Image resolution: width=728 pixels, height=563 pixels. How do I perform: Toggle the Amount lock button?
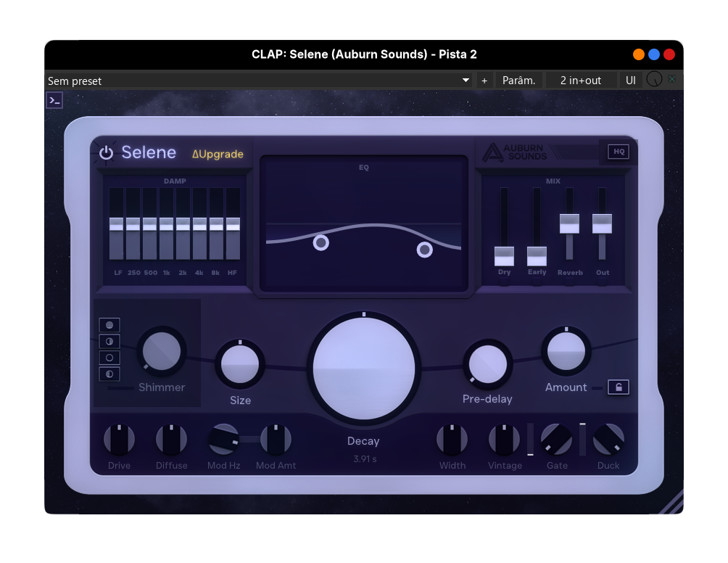pos(618,387)
